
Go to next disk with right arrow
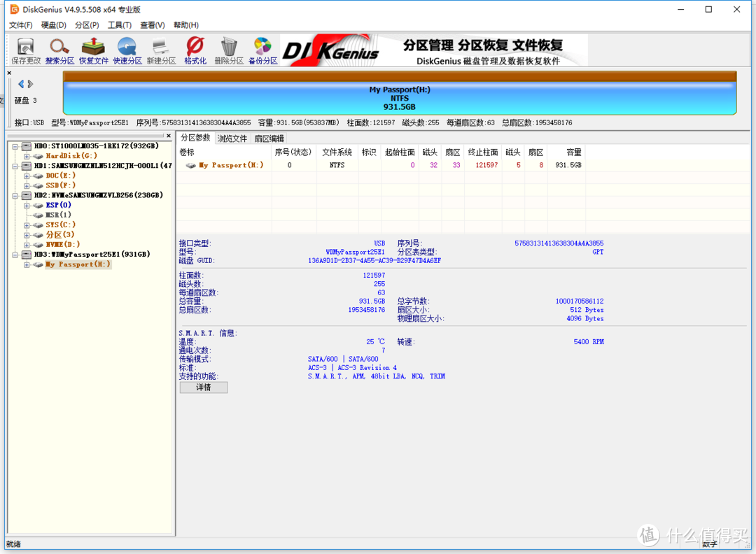pos(30,84)
